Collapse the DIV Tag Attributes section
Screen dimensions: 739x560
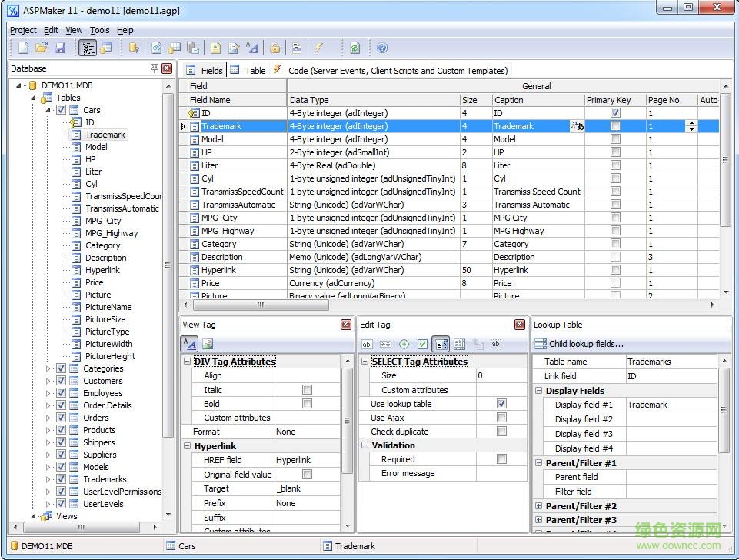188,362
